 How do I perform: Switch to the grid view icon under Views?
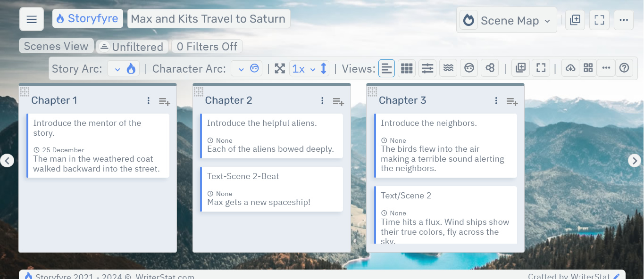406,68
